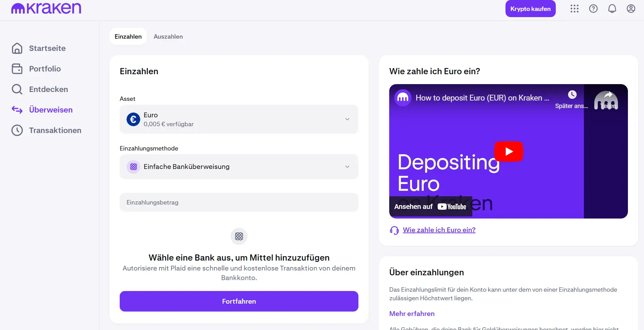This screenshot has width=644, height=330.
Task: Click the Plaid bank icon above heading
Action: tap(239, 236)
